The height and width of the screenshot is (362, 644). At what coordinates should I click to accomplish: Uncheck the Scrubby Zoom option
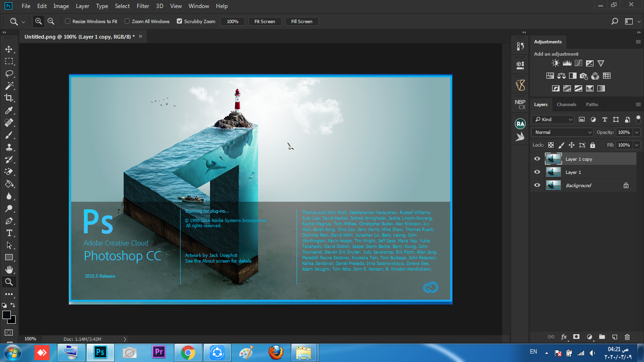coord(179,21)
